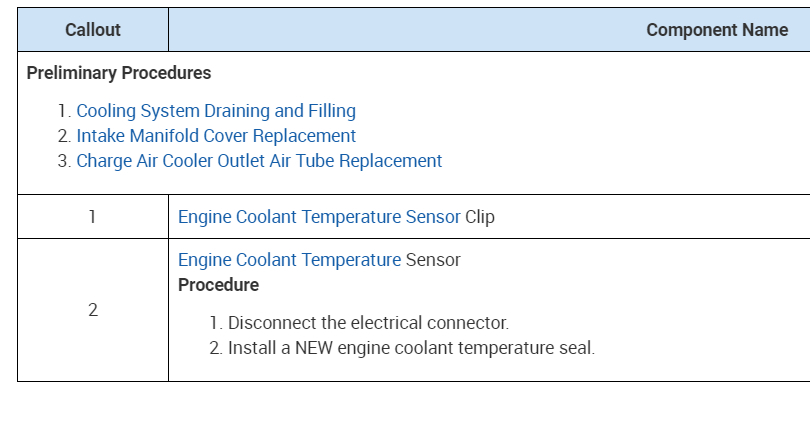810x422 pixels.
Task: Open Intake Manifold Cover Replacement link
Action: pos(216,136)
